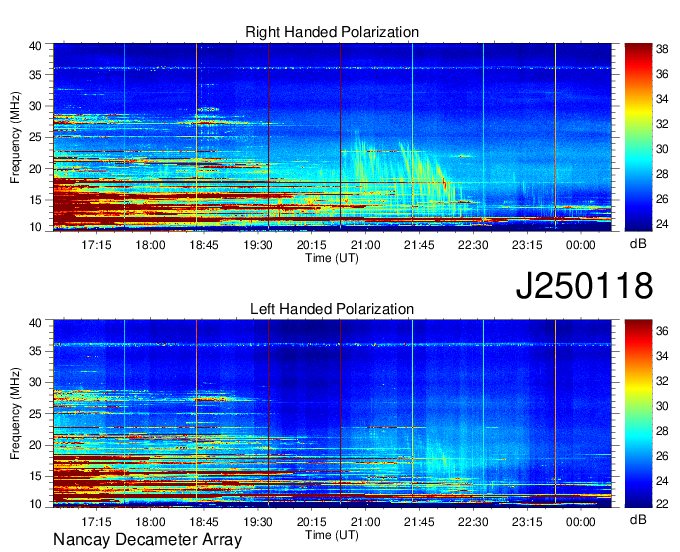Click the Nancay Decameter Array caption
680x552 pixels.
[x=147, y=540]
